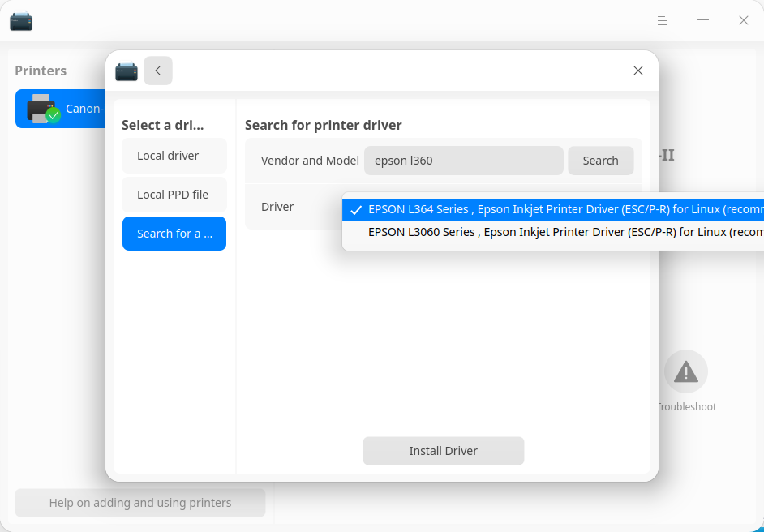Click the Vendor and Model label

coord(310,161)
